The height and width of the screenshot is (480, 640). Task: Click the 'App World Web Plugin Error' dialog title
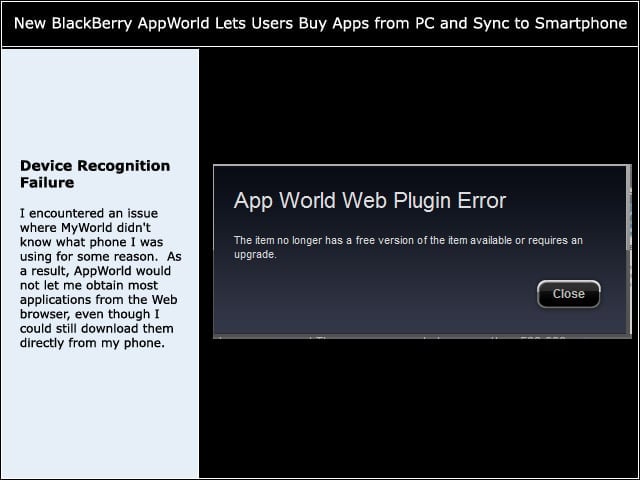click(370, 201)
